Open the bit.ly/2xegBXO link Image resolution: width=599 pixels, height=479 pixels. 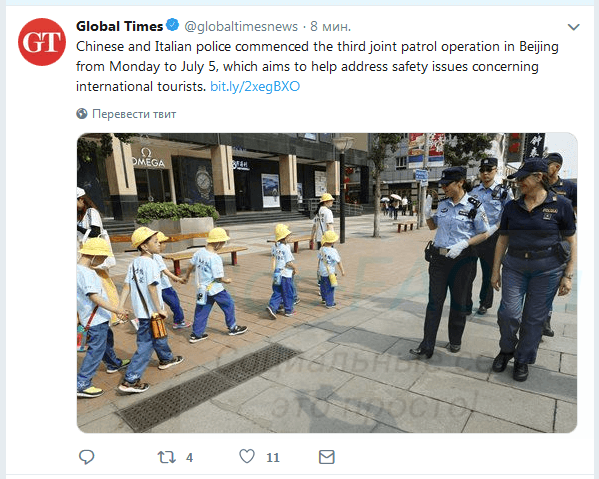point(255,86)
